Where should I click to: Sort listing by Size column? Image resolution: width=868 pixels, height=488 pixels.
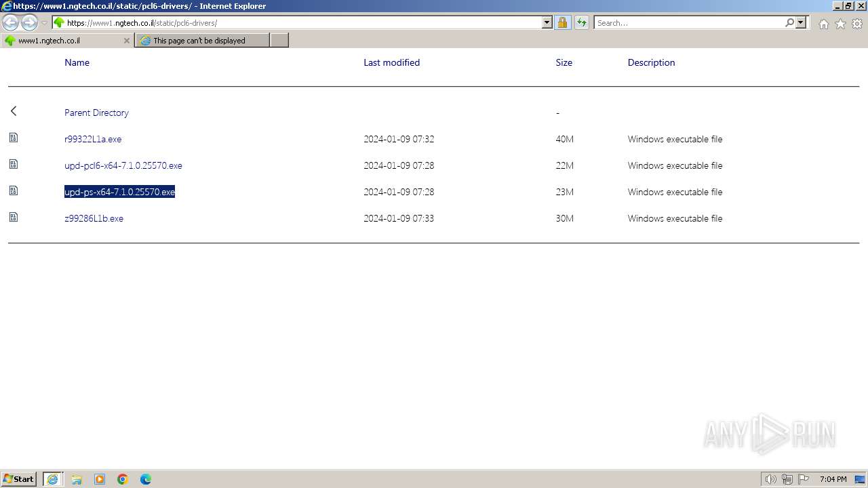coord(564,62)
